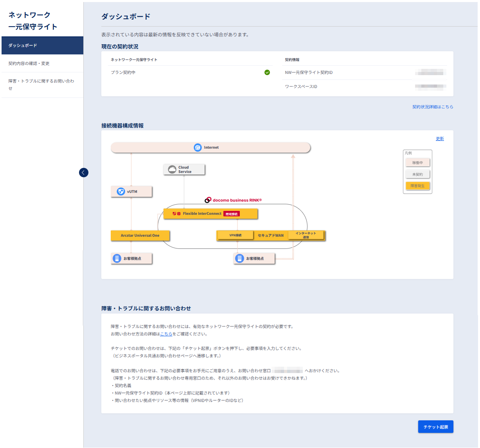Click the ワークスペースID label
Image resolution: width=480 pixels, height=448 pixels.
(301, 86)
